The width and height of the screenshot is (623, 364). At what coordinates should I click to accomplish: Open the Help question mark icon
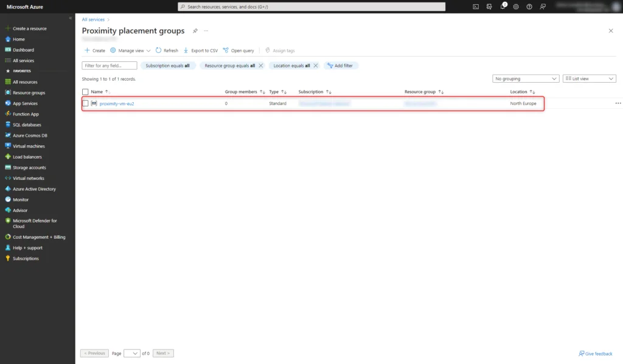(x=529, y=7)
